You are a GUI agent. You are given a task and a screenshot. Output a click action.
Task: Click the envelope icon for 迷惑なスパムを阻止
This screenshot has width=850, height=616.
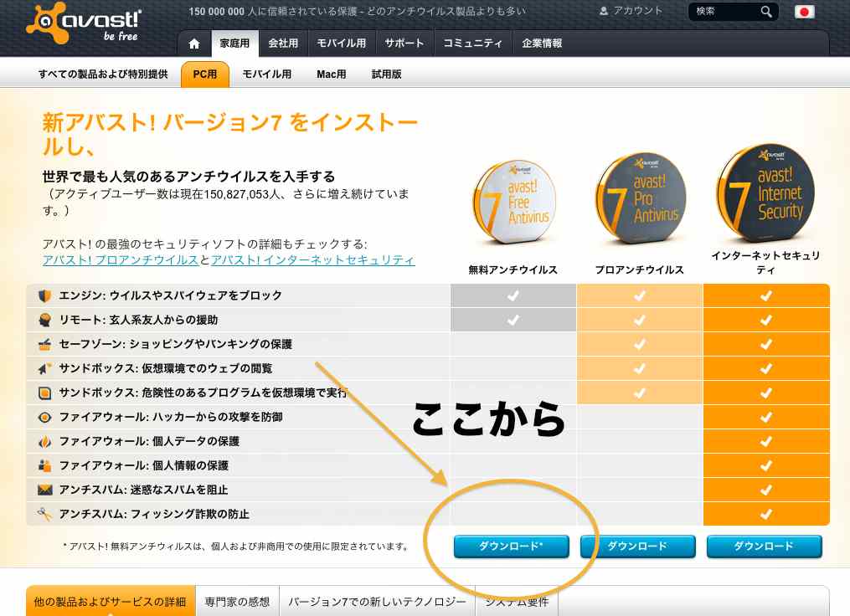(45, 490)
